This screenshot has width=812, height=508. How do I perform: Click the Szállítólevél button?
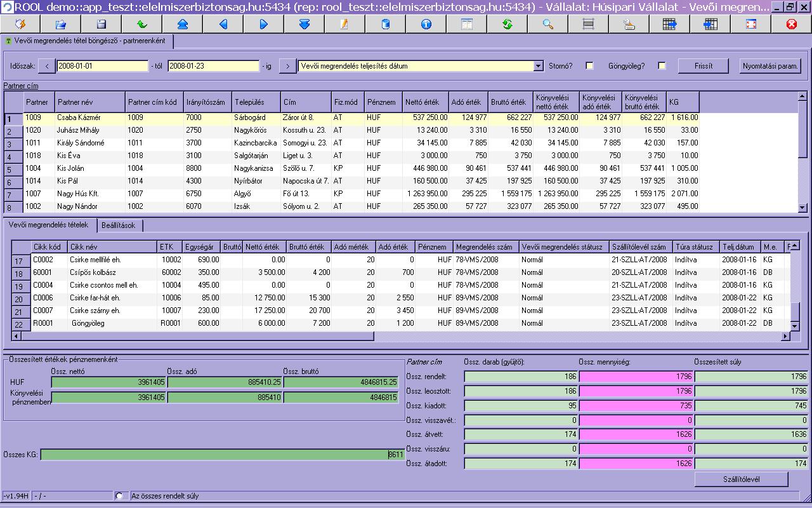(x=741, y=479)
